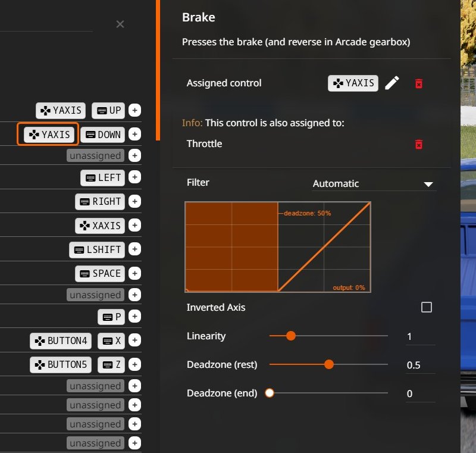
Task: Open the BUTTON5 controller binding
Action: 61,364
